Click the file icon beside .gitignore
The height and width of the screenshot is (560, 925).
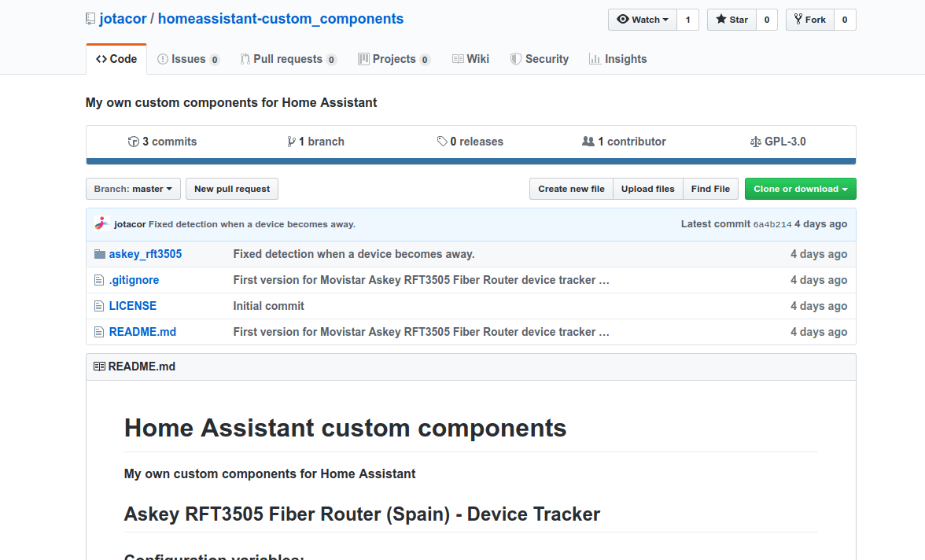(99, 280)
